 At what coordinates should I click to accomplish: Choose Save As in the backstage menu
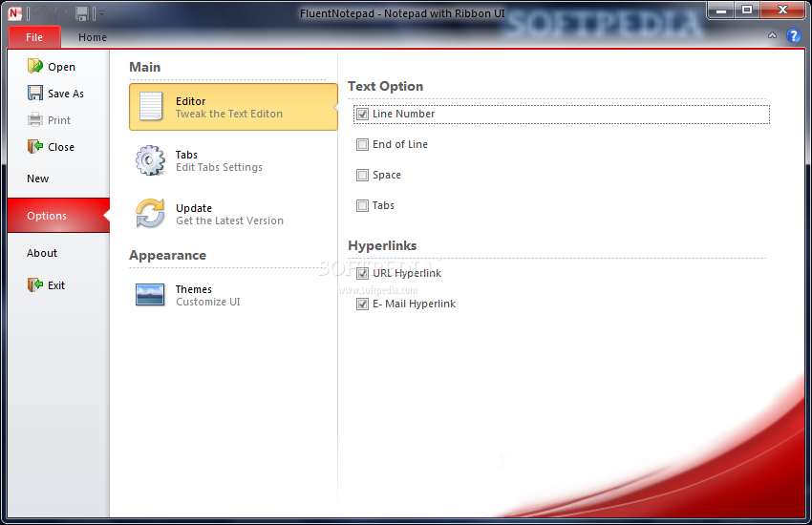[58, 94]
